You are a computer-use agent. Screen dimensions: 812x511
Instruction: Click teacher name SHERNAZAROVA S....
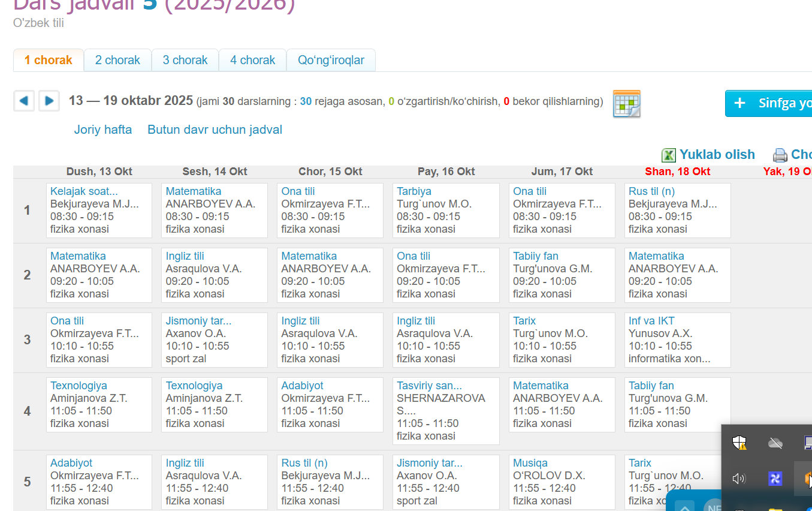pyautogui.click(x=441, y=405)
